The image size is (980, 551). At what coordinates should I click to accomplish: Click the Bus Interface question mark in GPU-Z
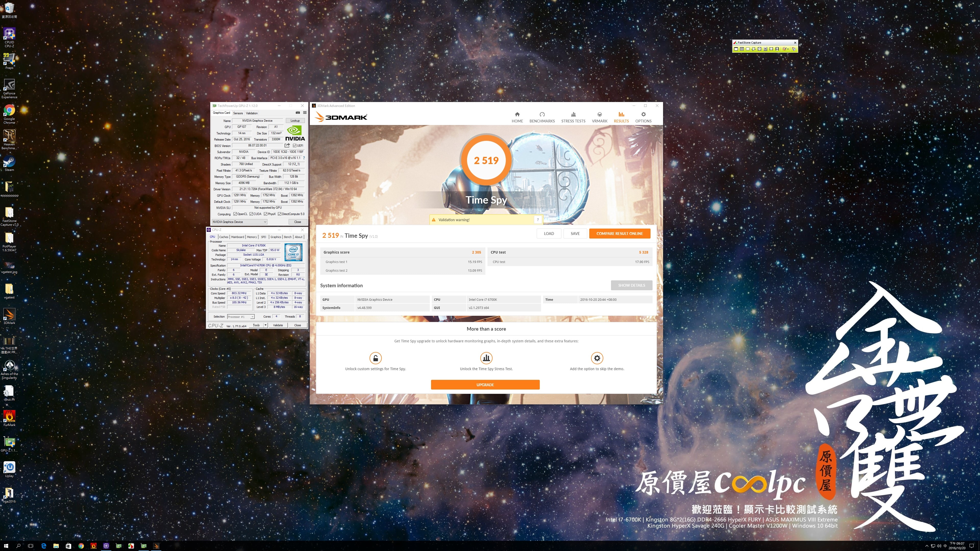[304, 158]
